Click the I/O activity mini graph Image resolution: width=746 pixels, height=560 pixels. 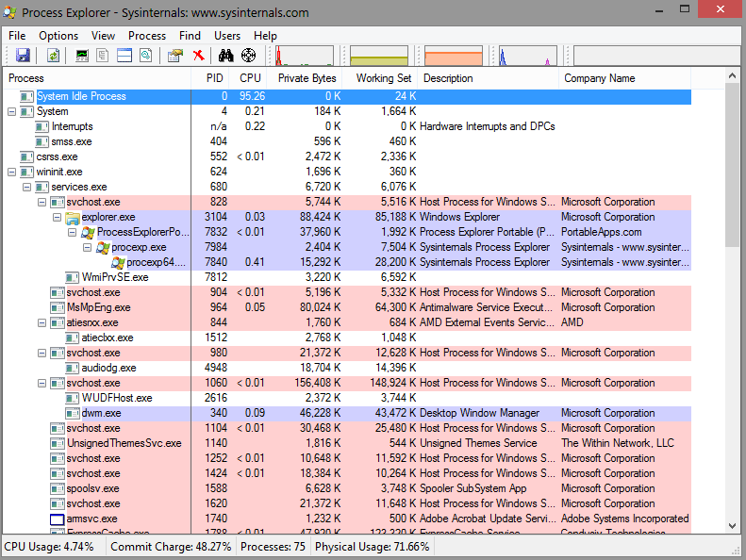[x=528, y=56]
